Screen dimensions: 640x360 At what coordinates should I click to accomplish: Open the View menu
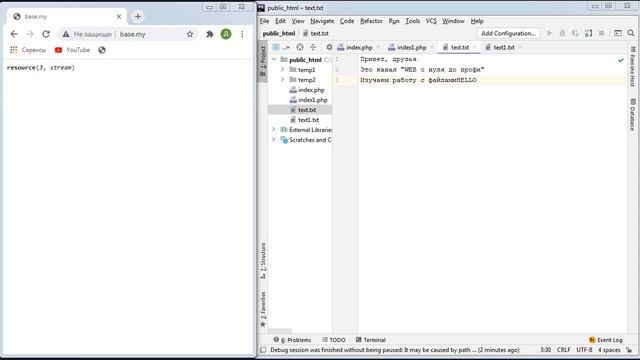298,21
